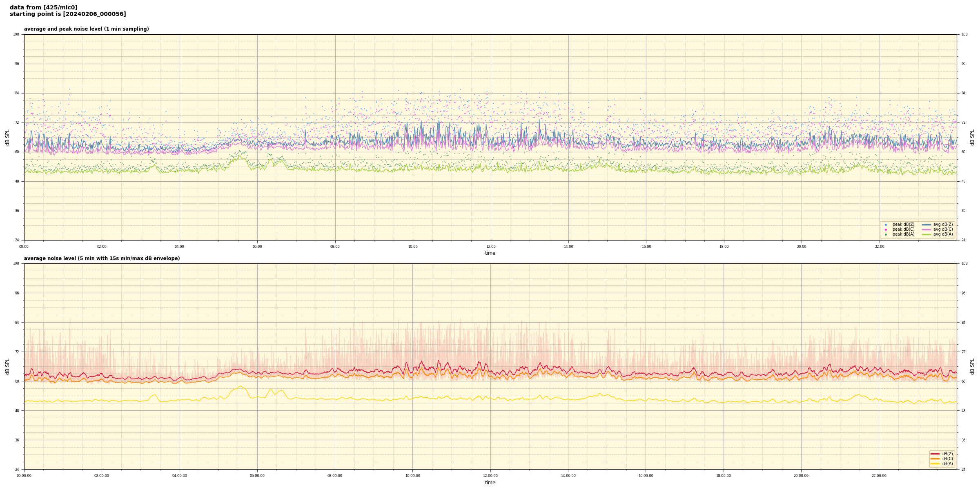Click the top chart's 'time' axis label

(490, 253)
